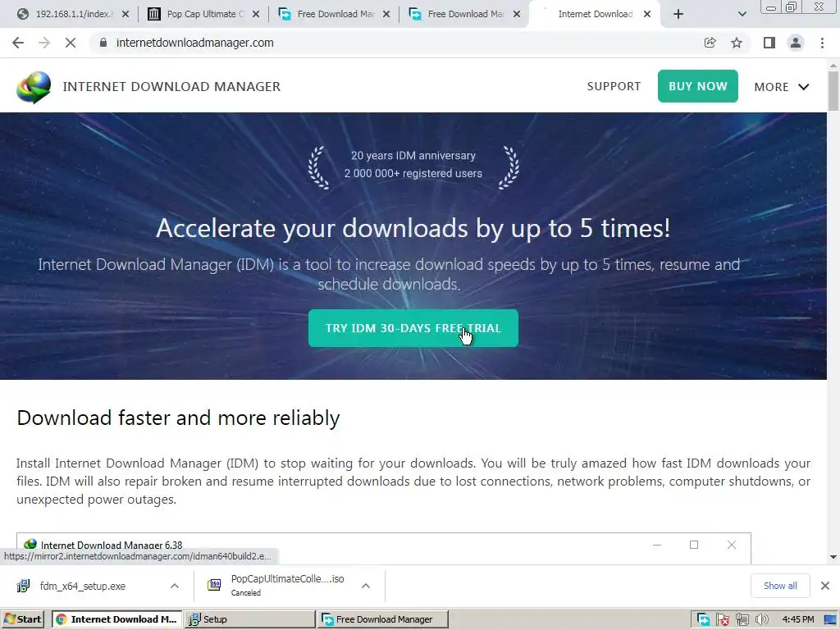840x630 pixels.
Task: Click 'Accelerate your downloads' headline
Action: tap(413, 229)
